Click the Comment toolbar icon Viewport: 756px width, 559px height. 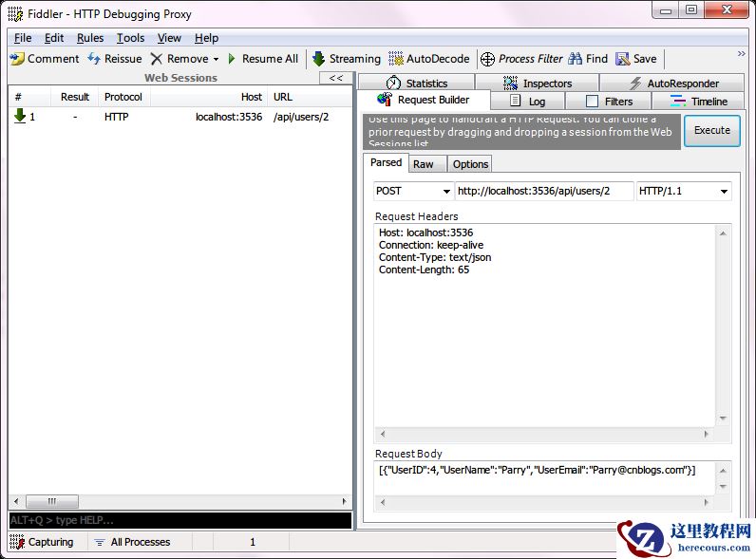click(x=17, y=59)
